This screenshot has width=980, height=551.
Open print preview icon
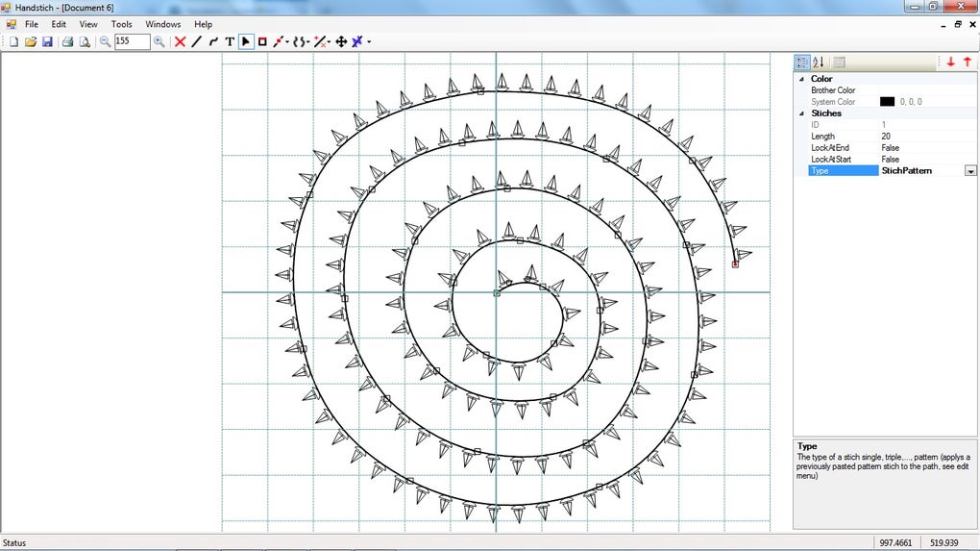[x=85, y=42]
